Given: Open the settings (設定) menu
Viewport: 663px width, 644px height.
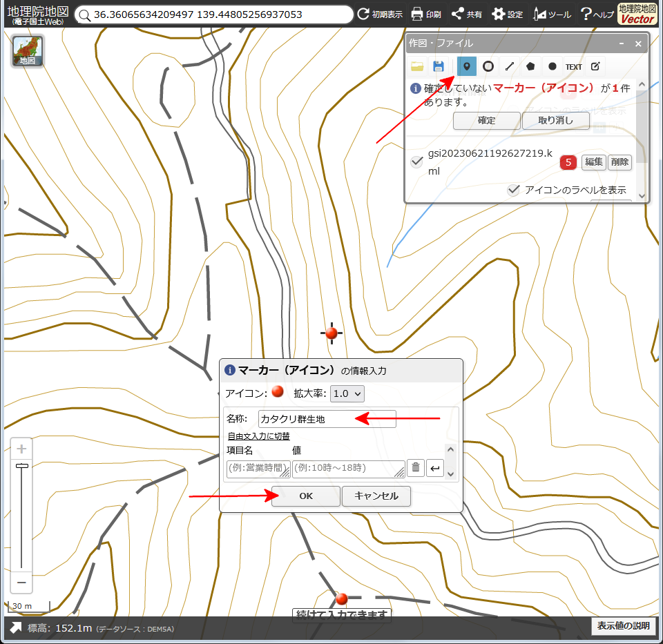Looking at the screenshot, I should tap(508, 14).
